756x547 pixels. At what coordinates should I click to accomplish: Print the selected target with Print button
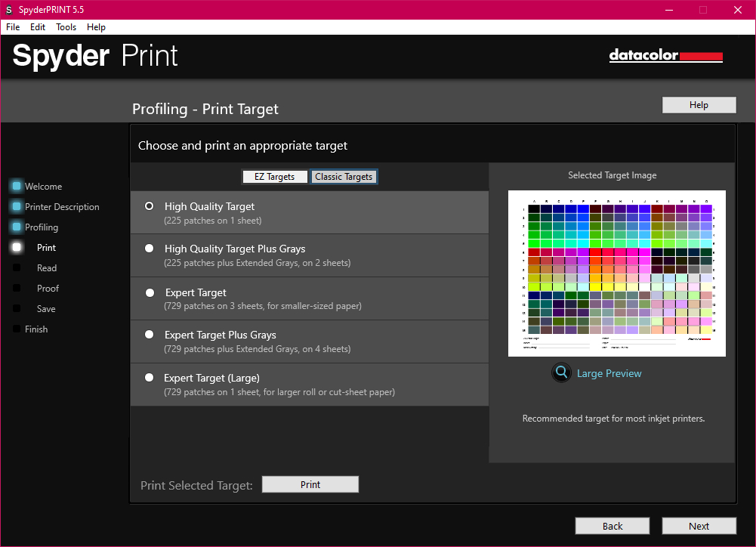310,484
